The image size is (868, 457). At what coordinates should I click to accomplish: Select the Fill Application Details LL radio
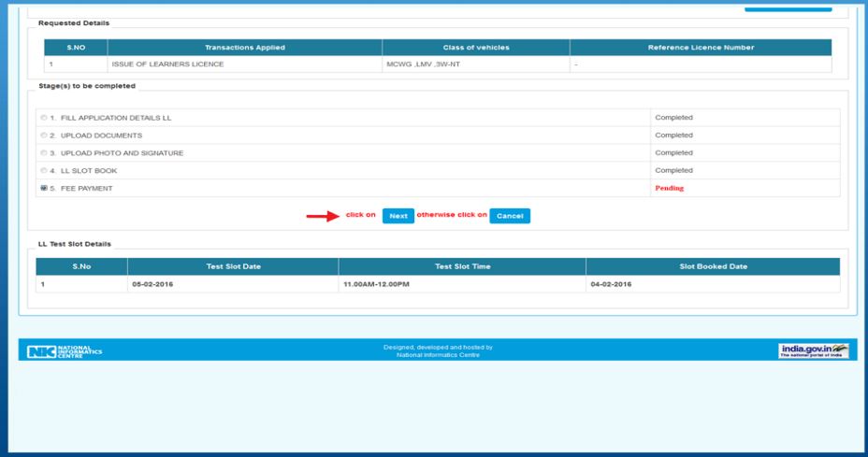[44, 118]
